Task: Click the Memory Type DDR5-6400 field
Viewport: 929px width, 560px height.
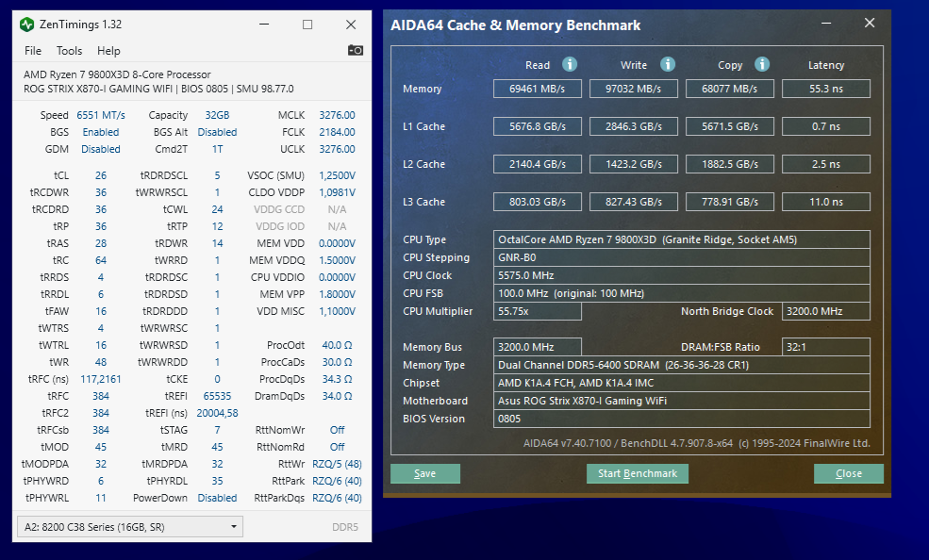Action: [x=681, y=365]
